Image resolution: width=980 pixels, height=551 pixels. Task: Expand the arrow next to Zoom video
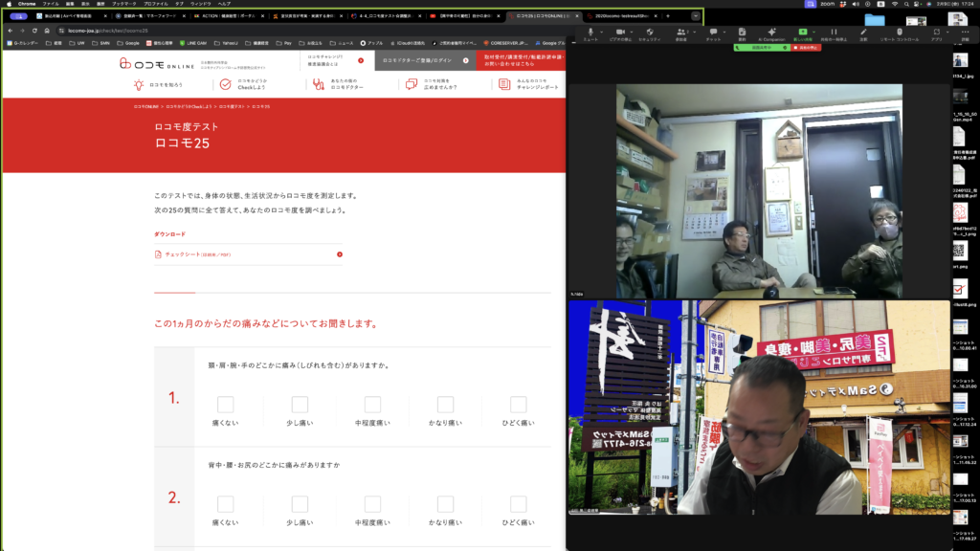[x=632, y=32]
